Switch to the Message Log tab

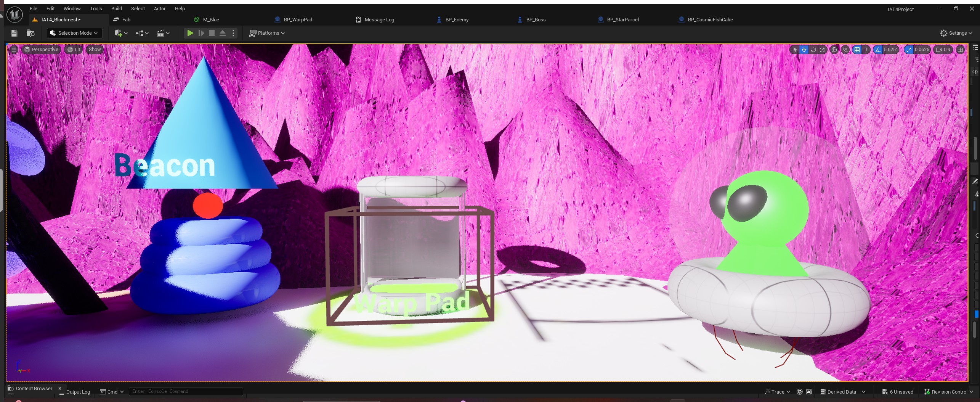tap(379, 19)
